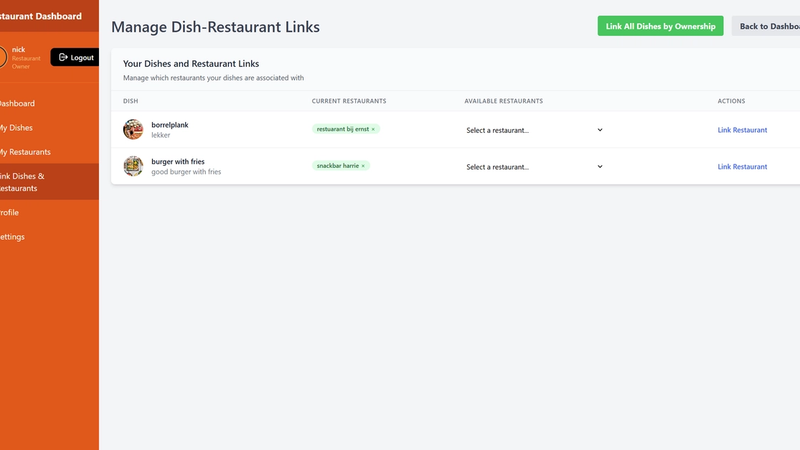The image size is (800, 450).
Task: Click the Current Restaurants column header
Action: 349,101
